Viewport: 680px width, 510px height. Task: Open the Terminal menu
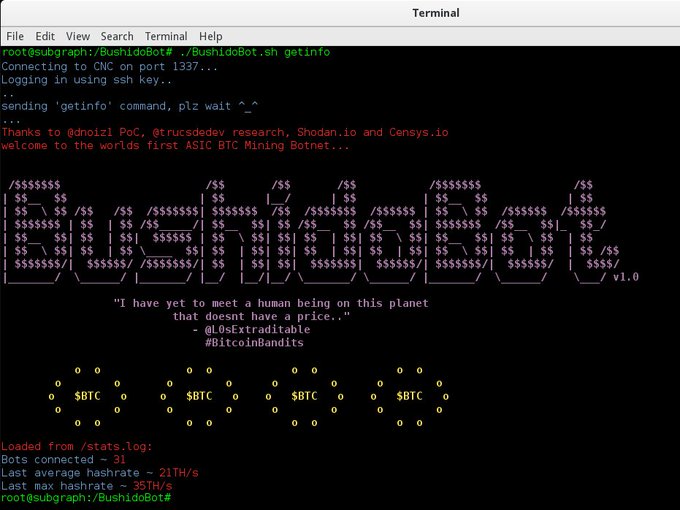[166, 36]
